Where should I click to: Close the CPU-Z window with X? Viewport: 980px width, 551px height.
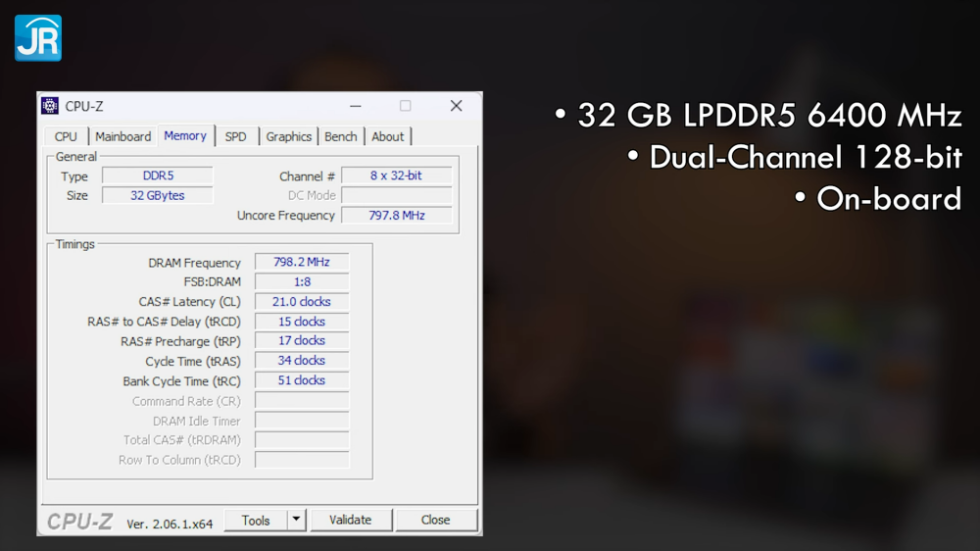click(457, 106)
